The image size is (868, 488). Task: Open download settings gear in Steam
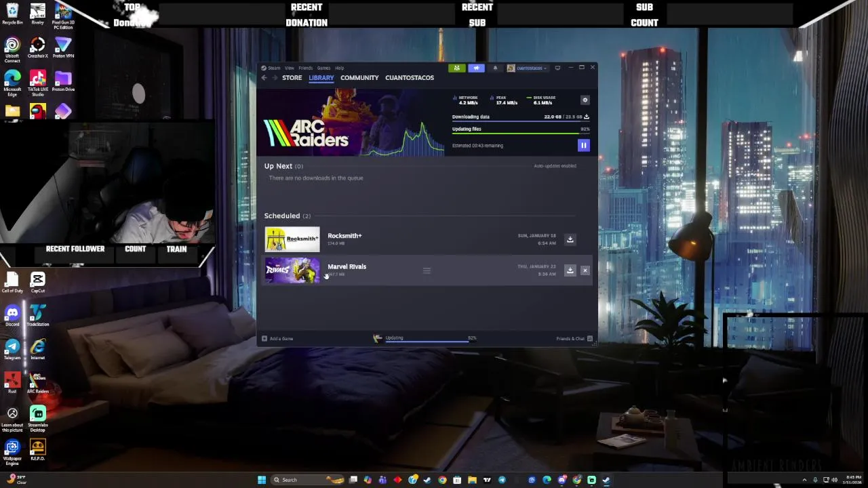[585, 100]
